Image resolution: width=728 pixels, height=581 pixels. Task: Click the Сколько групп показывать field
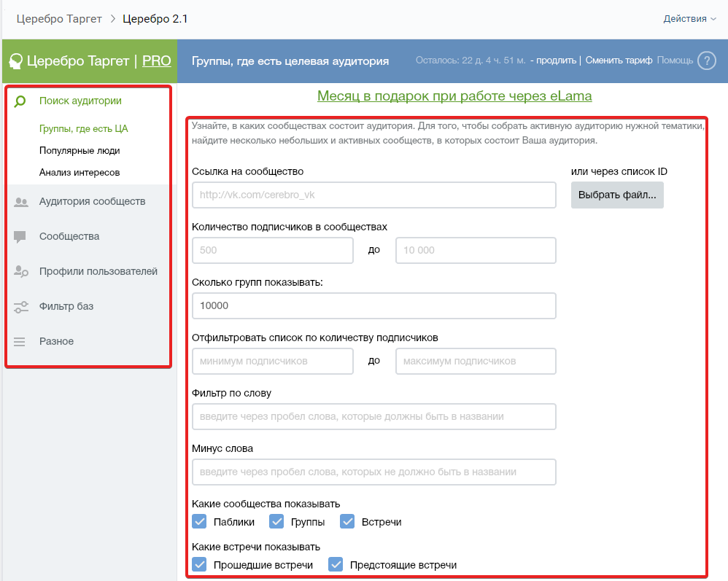click(373, 306)
